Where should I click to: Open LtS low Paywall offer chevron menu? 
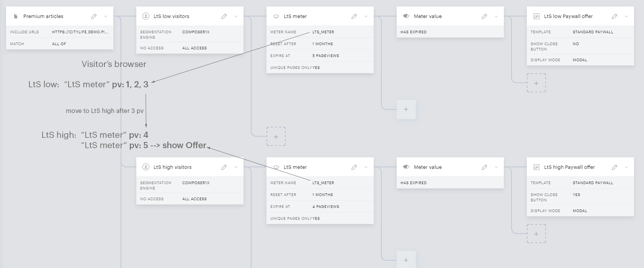pyautogui.click(x=626, y=16)
